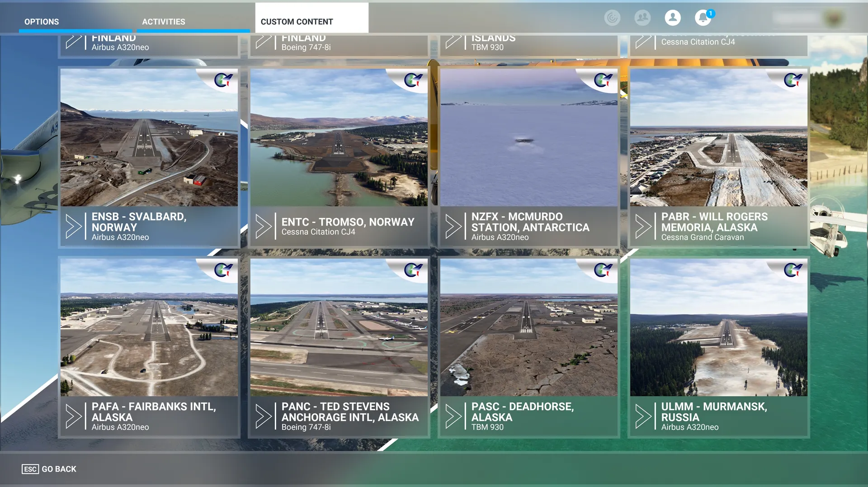Open PAFA Fairbanks Intl Alaska thumbnail
Viewport: 868px width, 487px height.
point(149,327)
